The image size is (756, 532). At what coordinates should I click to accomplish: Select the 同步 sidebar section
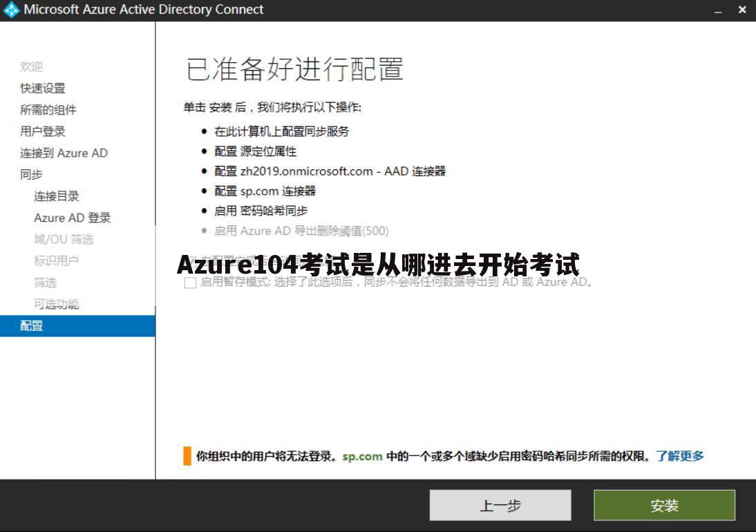(31, 174)
